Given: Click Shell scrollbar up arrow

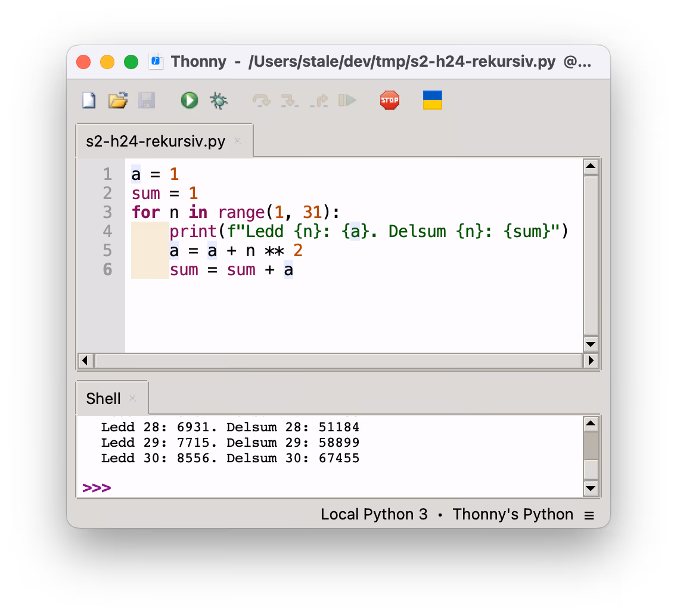Looking at the screenshot, I should [591, 424].
